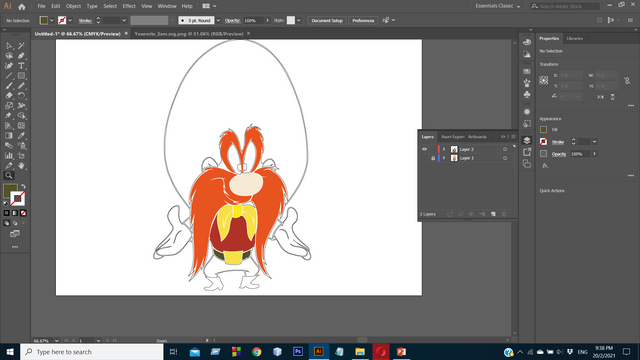
Task: Select the Column Graph tool
Action: [9, 156]
